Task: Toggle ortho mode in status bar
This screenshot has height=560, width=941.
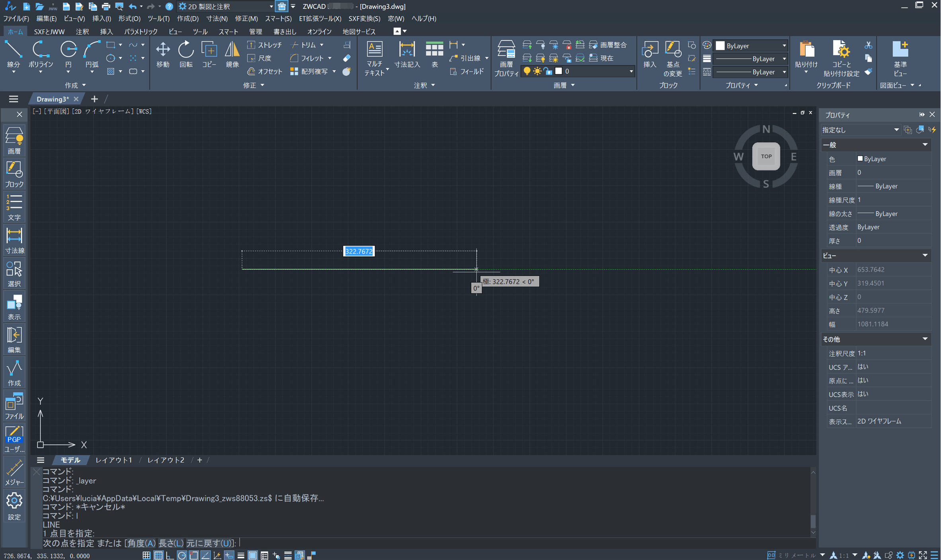Action: pos(170,555)
